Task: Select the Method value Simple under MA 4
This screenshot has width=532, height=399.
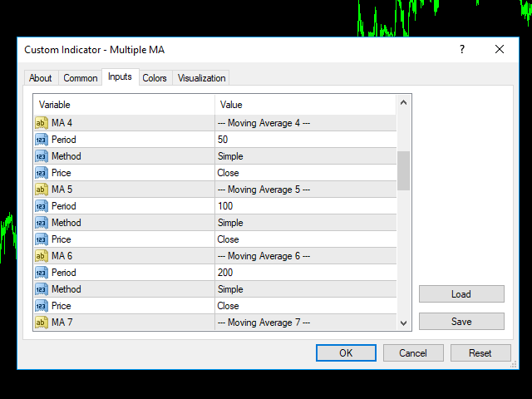Action: tap(304, 156)
